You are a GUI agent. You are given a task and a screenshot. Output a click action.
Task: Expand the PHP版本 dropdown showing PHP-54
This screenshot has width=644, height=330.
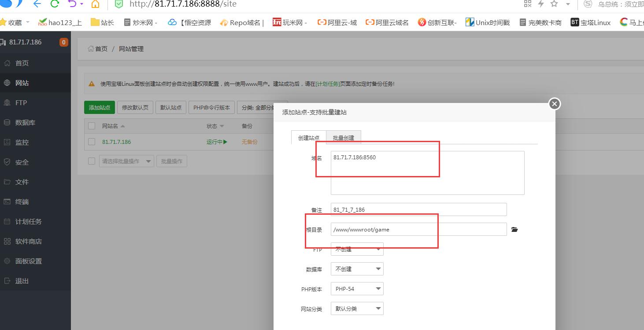pos(357,289)
